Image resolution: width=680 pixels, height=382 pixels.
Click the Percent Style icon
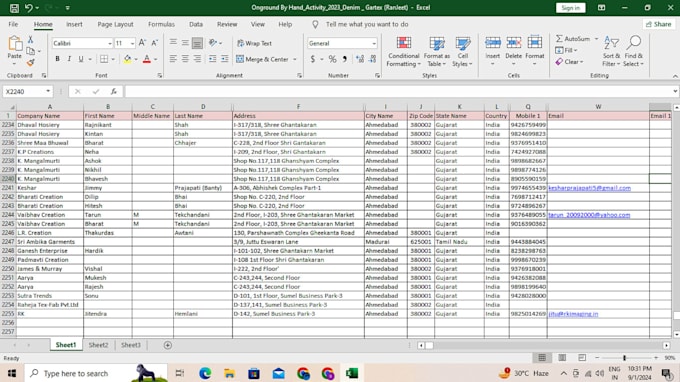click(332, 59)
